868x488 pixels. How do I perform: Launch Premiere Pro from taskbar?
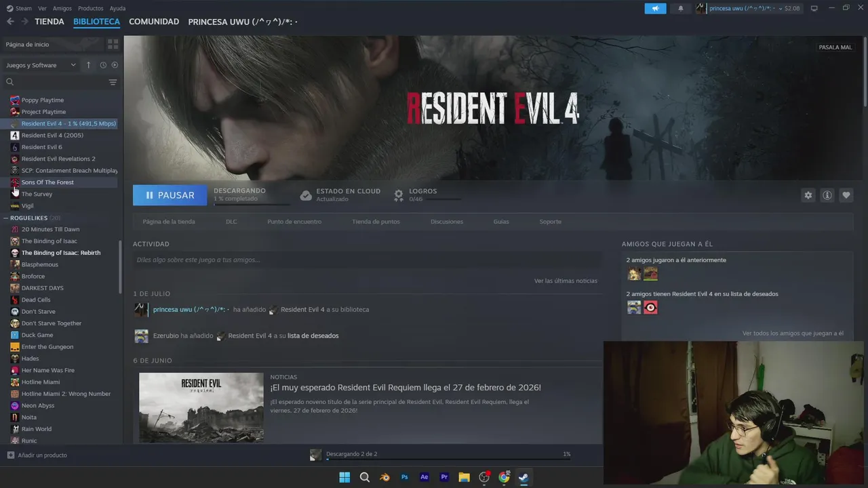(x=444, y=477)
